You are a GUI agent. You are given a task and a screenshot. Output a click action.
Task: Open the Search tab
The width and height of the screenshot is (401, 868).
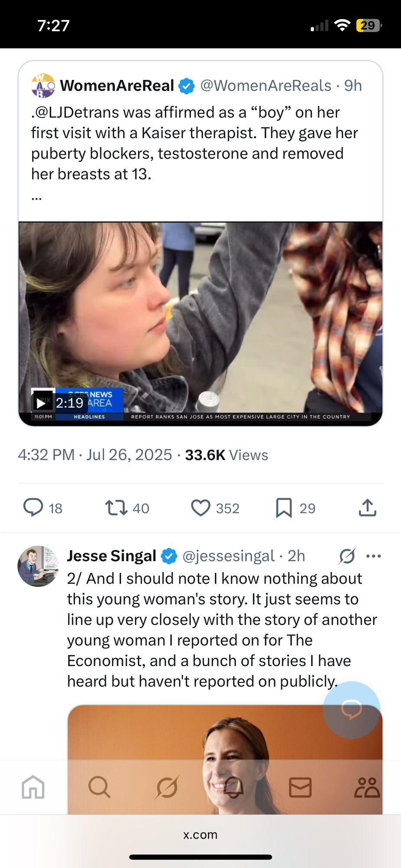(99, 787)
